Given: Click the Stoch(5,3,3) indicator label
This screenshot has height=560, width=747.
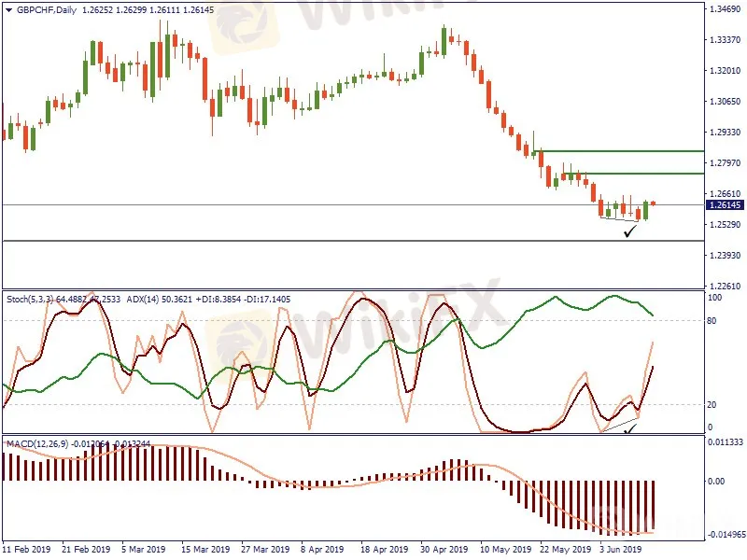Looking at the screenshot, I should click(x=31, y=300).
